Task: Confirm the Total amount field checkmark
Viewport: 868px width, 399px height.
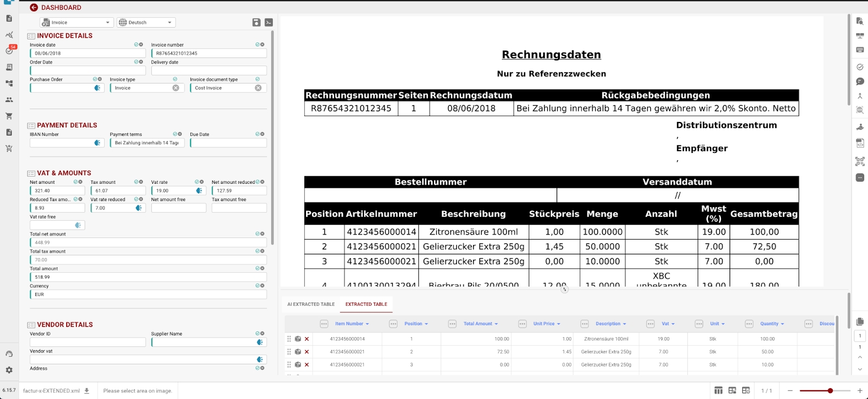Action: (x=258, y=268)
